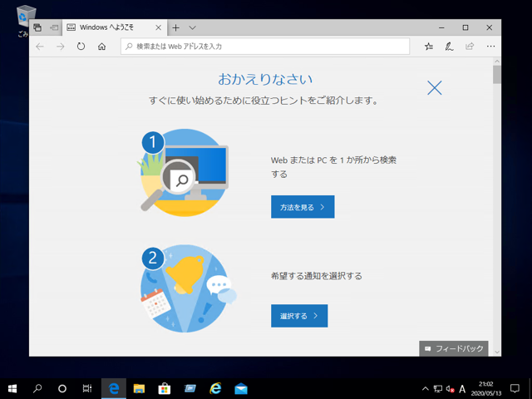532x399 pixels.
Task: Select the Recycle Bin desktop icon
Action: coord(22,20)
